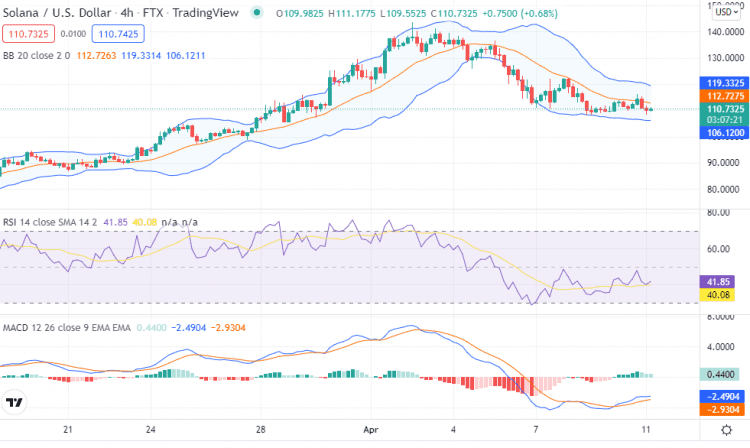The height and width of the screenshot is (448, 750).
Task: Click the 112.7275 basis price label
Action: click(724, 96)
